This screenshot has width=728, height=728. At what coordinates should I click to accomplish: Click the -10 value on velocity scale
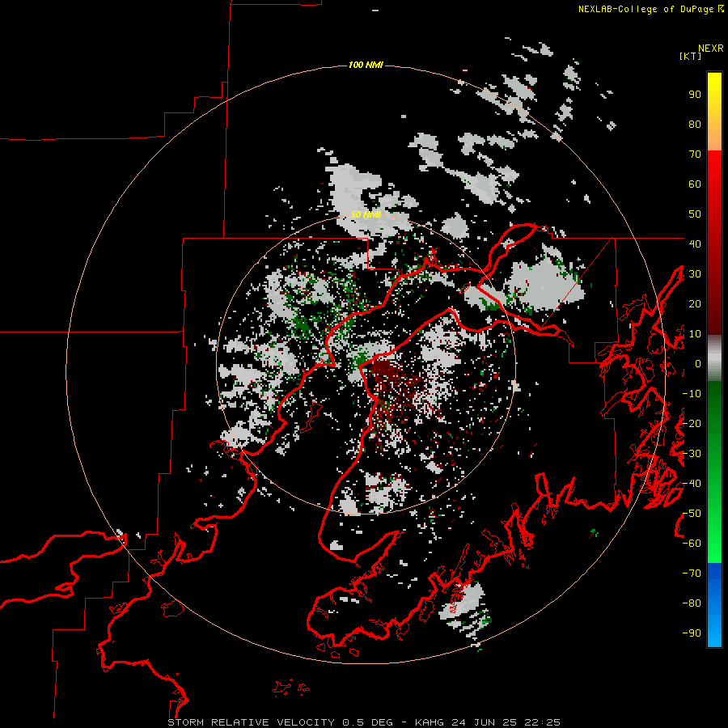[x=692, y=394]
